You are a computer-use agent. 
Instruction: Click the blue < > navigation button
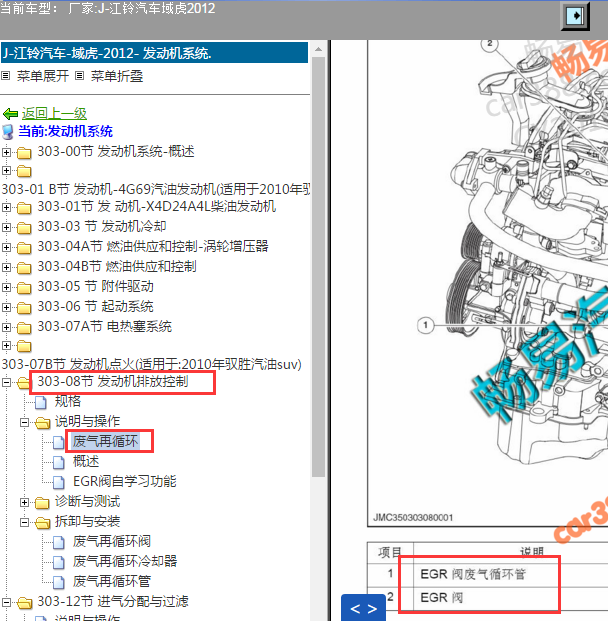tap(363, 608)
